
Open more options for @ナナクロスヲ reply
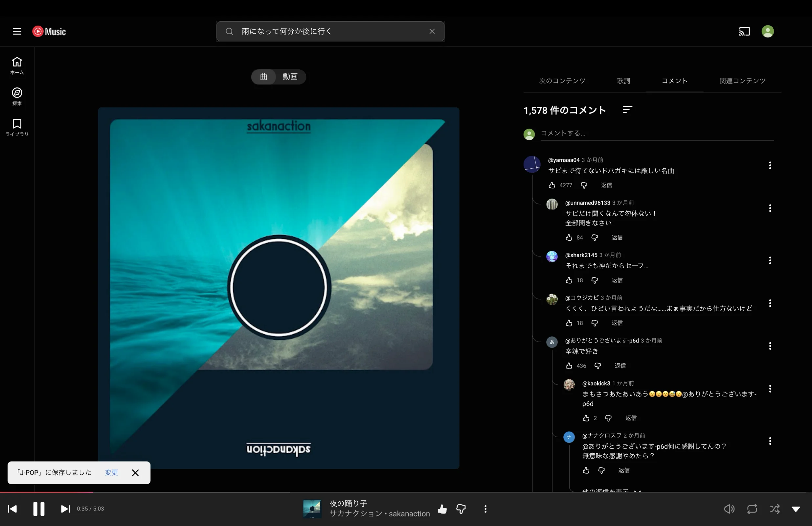[x=770, y=441]
